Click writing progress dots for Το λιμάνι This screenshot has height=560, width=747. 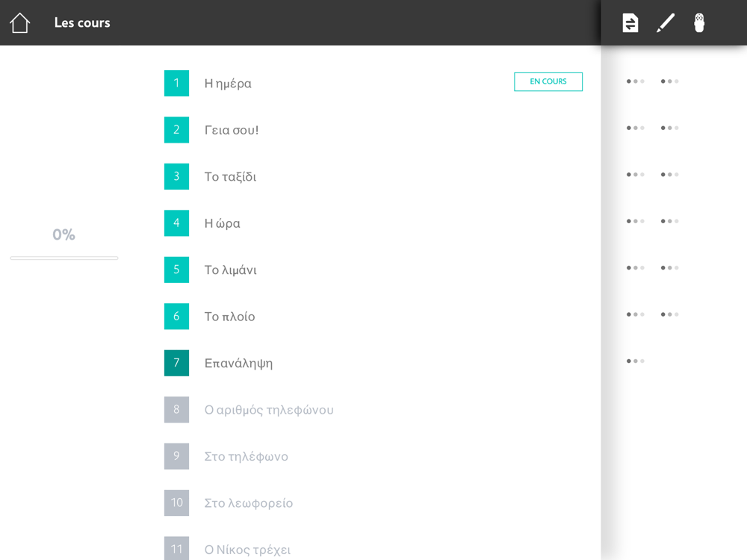pyautogui.click(x=635, y=268)
